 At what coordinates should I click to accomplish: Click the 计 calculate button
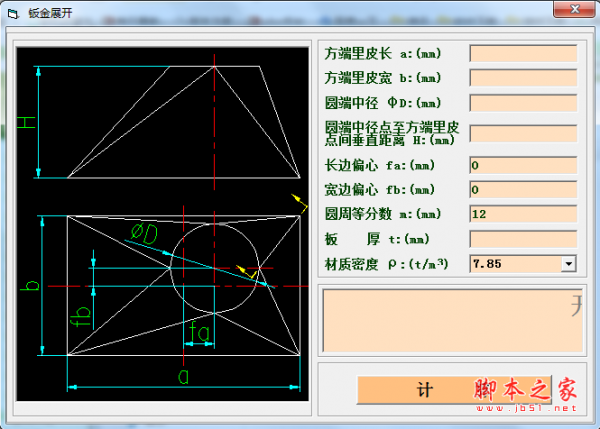point(454,390)
